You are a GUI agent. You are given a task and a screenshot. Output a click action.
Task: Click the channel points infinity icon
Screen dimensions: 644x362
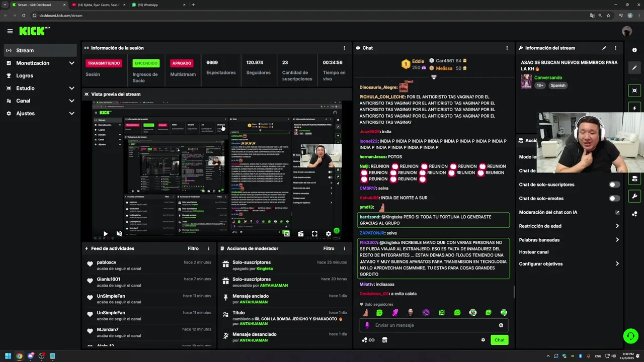[368, 340]
